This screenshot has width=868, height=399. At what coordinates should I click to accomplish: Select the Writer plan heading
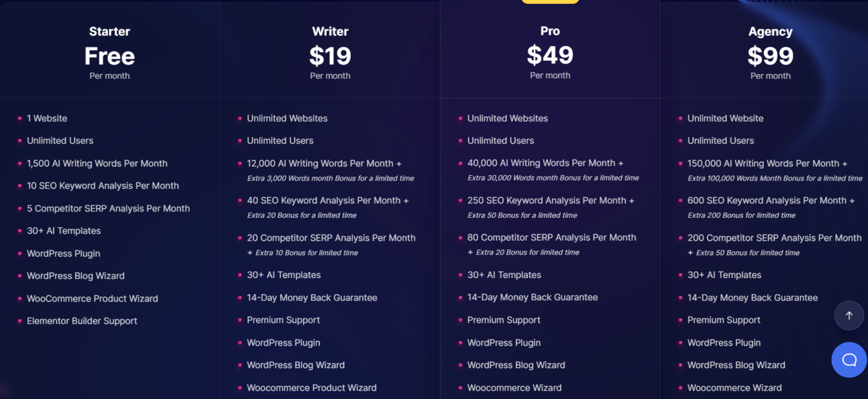pyautogui.click(x=330, y=32)
